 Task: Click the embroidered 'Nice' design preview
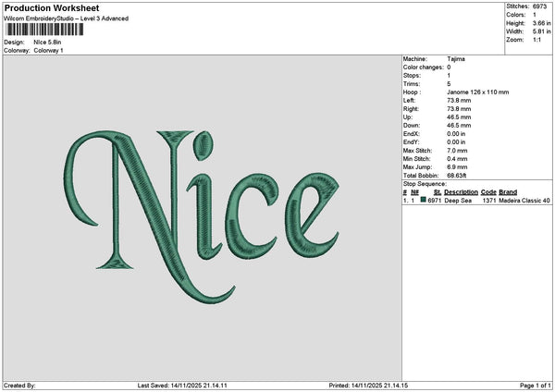[x=202, y=216]
